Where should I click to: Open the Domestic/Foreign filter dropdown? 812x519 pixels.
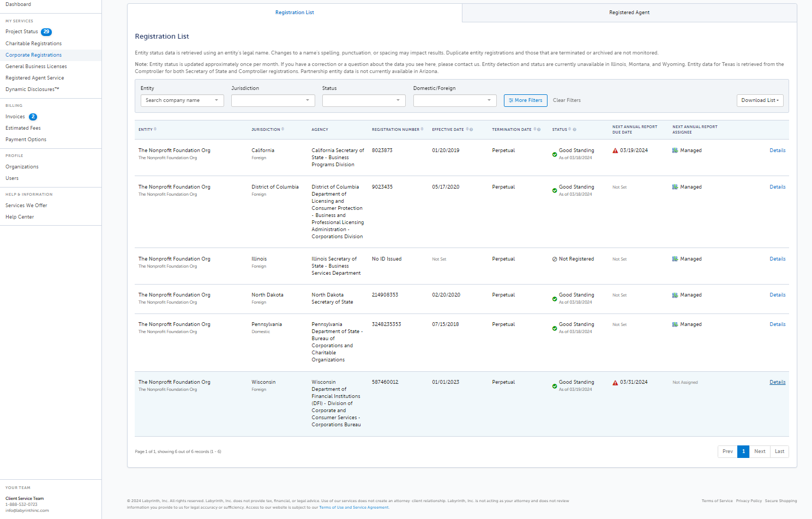(x=455, y=100)
